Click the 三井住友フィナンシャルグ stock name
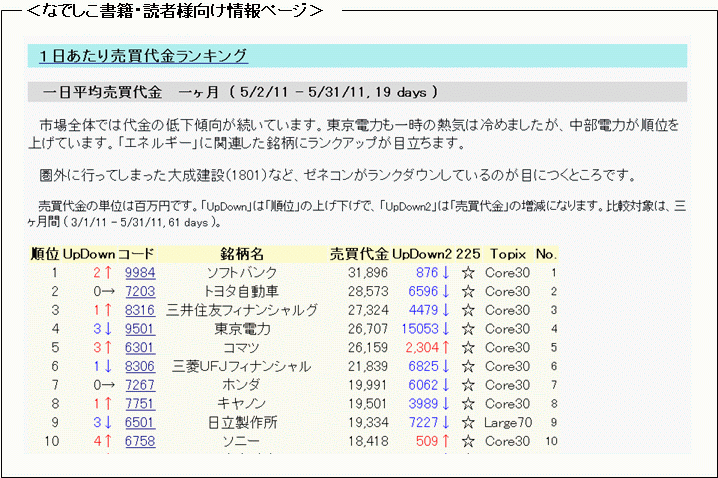The width and height of the screenshot is (718, 478). point(242,310)
